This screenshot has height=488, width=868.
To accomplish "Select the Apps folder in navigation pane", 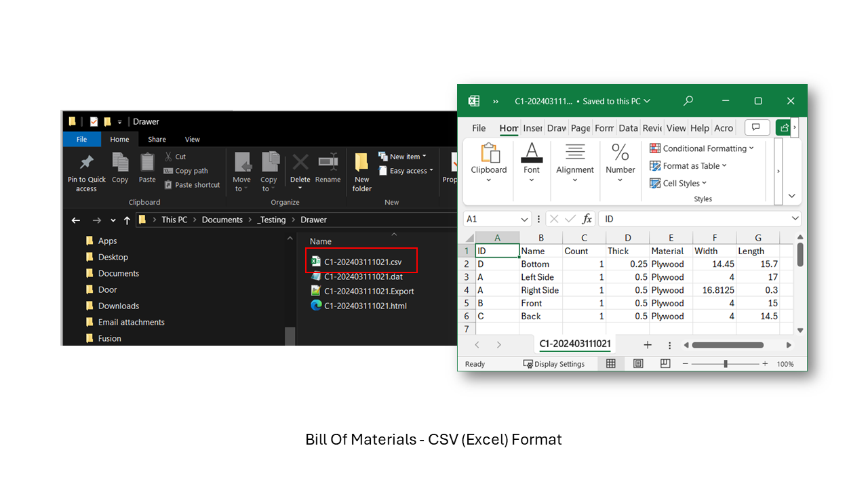I will (x=108, y=241).
